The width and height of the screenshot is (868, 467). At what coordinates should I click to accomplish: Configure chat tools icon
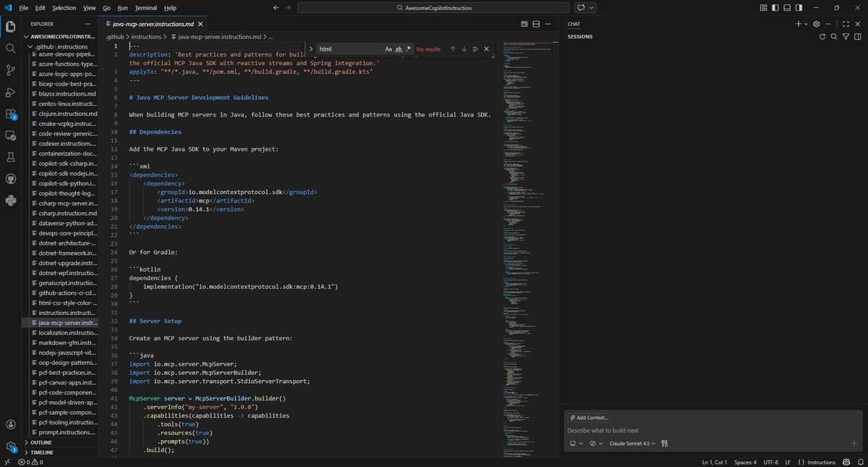[664, 443]
